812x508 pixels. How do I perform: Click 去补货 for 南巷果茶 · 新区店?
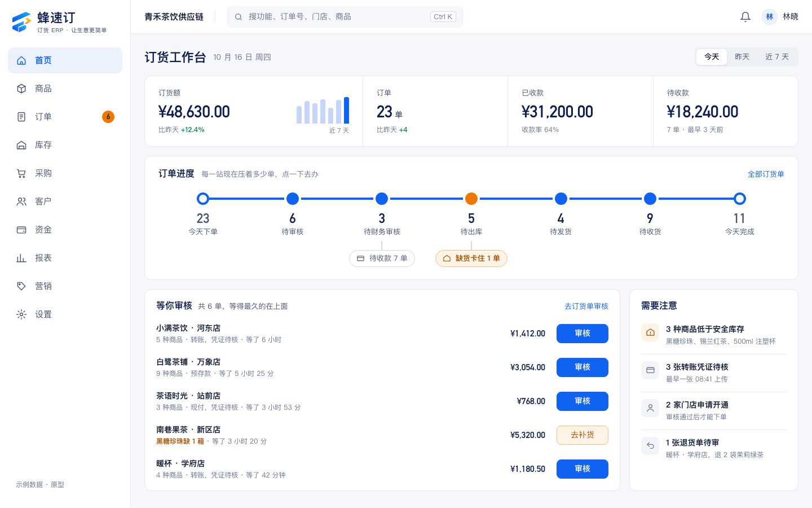click(582, 435)
